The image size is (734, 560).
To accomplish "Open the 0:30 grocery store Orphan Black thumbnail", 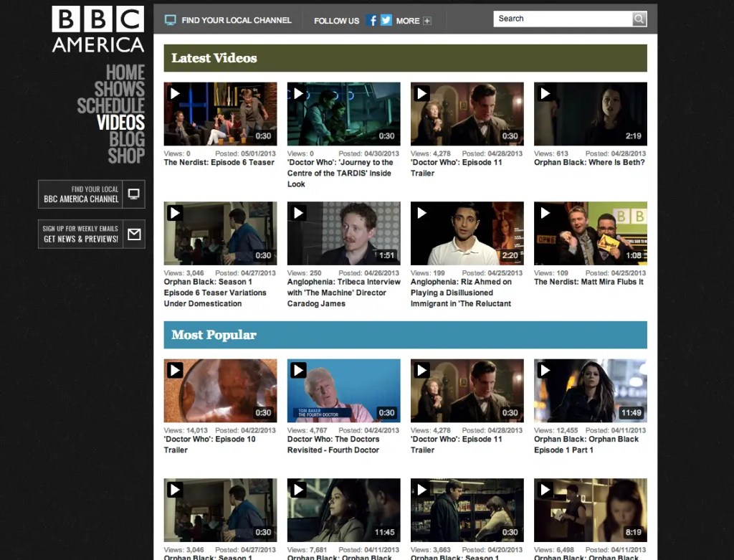I will (467, 510).
